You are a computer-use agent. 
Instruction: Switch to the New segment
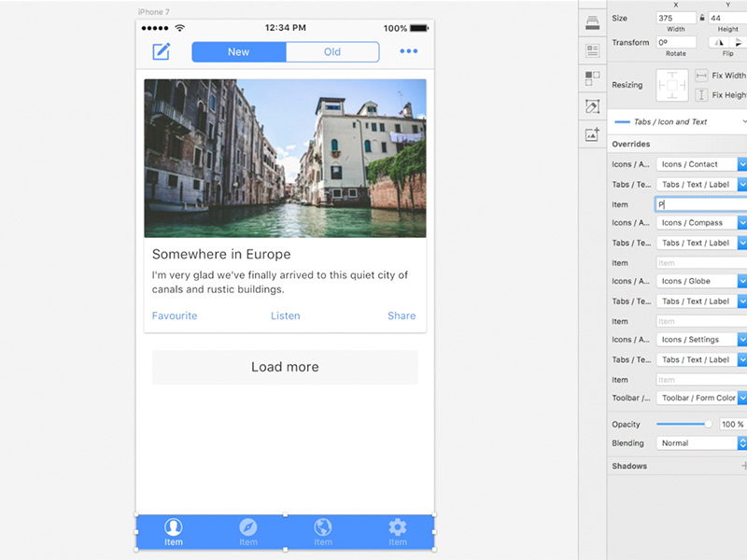[x=239, y=52]
